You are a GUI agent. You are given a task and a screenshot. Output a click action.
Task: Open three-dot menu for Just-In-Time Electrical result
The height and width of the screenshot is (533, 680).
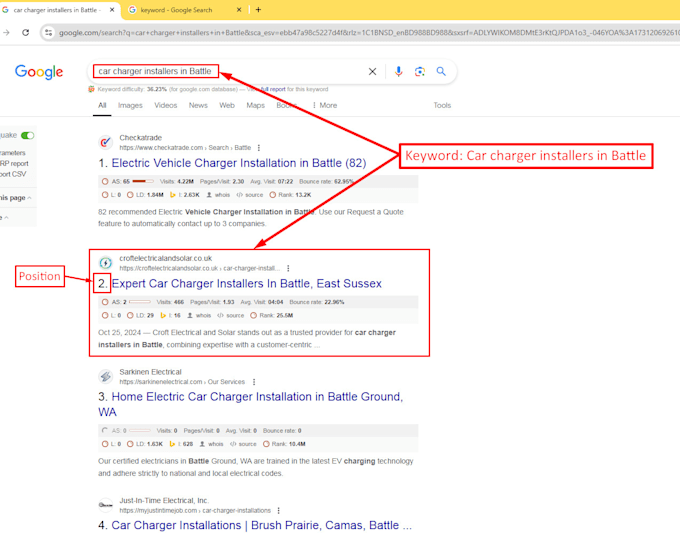point(278,510)
